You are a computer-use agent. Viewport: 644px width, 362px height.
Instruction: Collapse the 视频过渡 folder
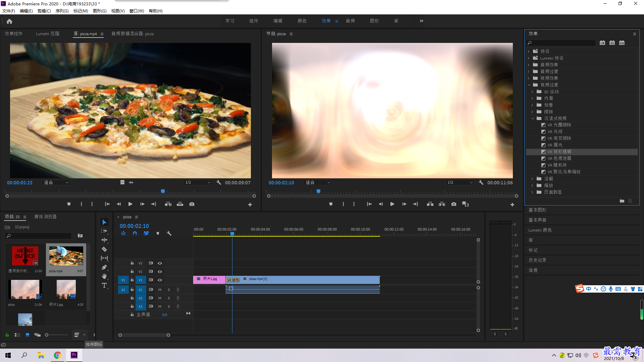[x=529, y=85]
